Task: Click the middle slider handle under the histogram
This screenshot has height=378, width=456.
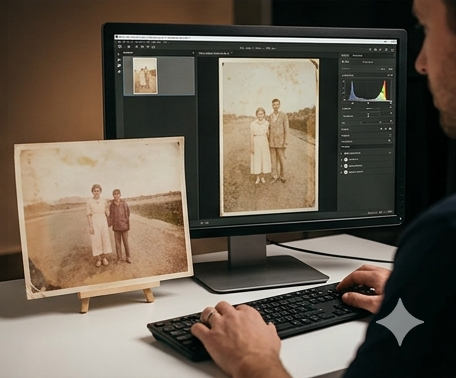Action: [368, 103]
